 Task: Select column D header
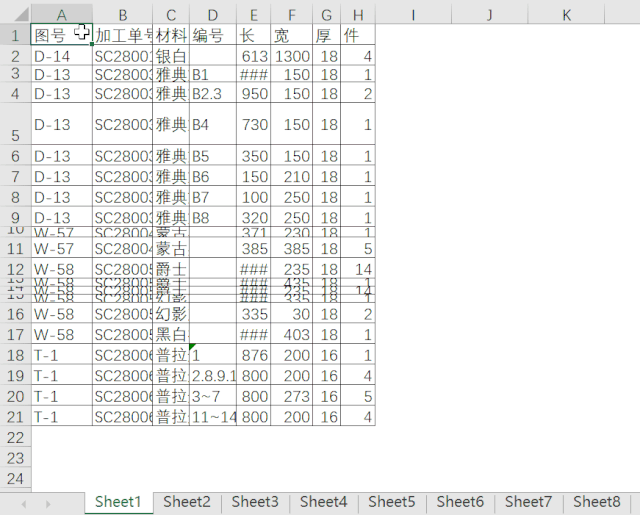(x=213, y=15)
